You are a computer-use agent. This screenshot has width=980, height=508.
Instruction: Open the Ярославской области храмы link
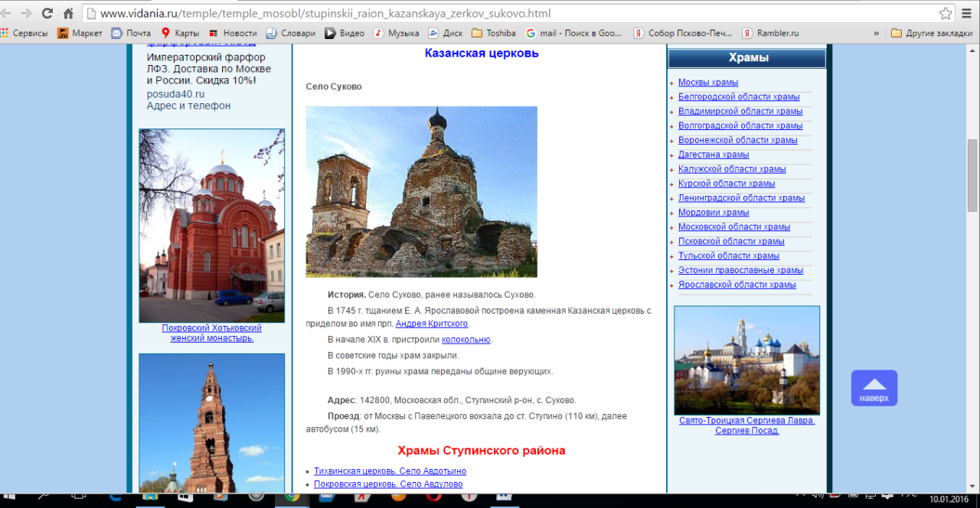(x=737, y=286)
